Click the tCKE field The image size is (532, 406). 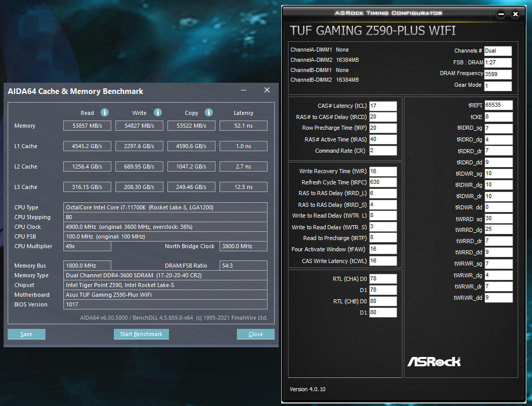pos(498,117)
